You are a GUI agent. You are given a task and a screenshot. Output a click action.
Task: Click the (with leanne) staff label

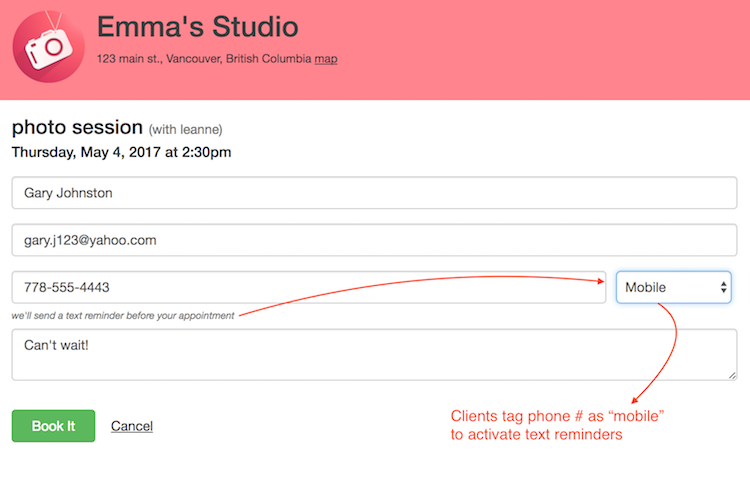pos(186,130)
